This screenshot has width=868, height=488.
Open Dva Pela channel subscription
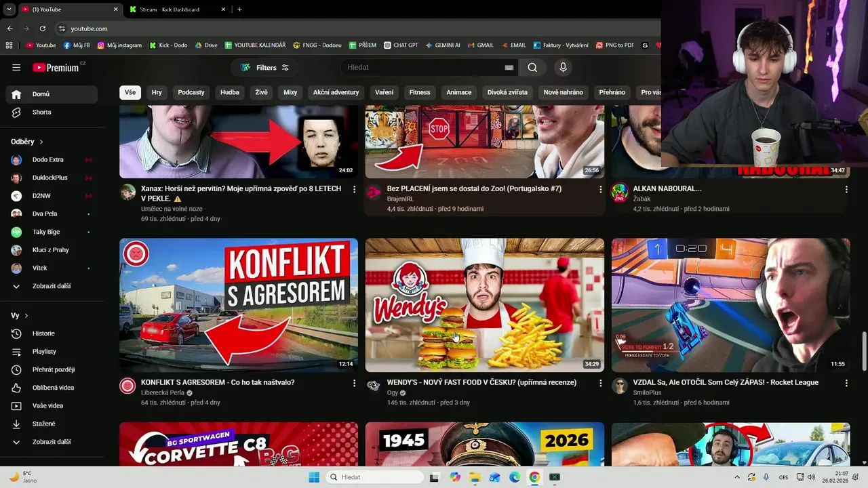pyautogui.click(x=52, y=213)
